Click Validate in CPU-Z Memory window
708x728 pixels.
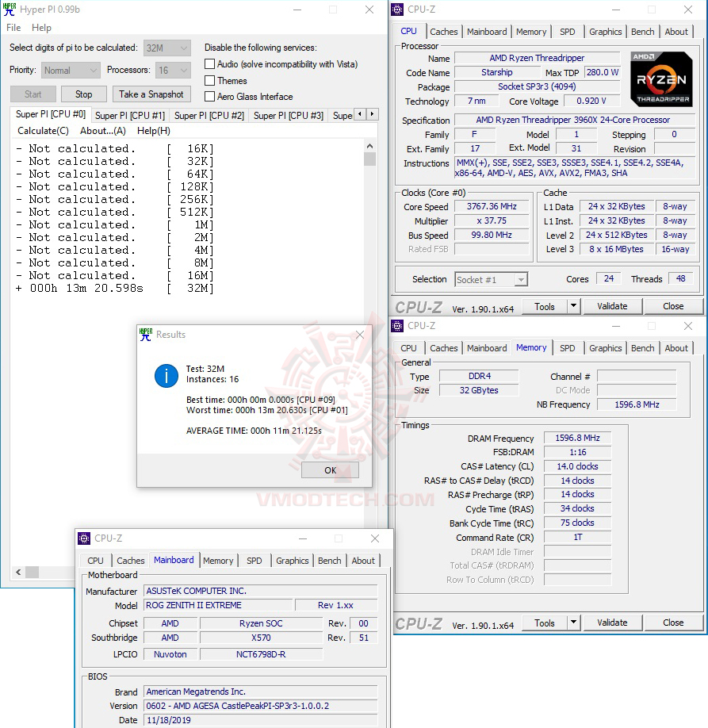pyautogui.click(x=612, y=623)
